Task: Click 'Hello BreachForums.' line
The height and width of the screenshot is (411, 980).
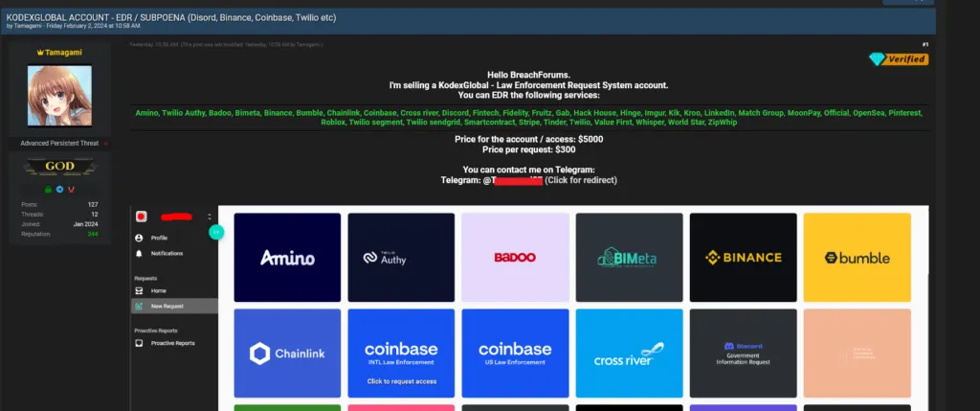Action: tap(528, 75)
